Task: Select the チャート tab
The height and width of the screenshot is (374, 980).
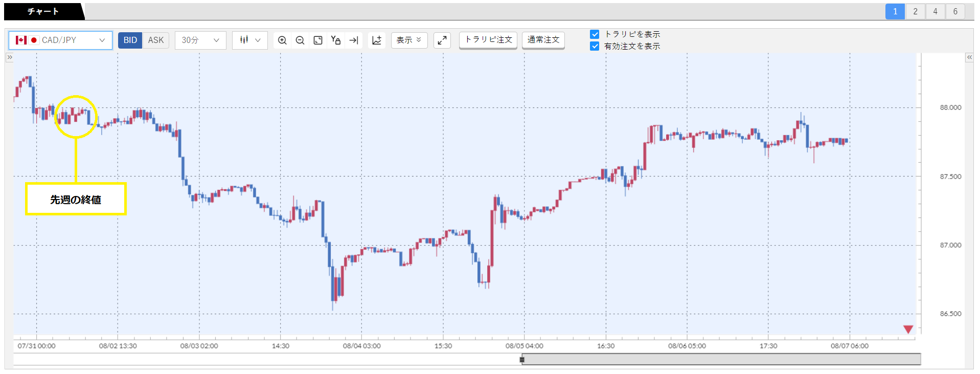Action: point(43,11)
